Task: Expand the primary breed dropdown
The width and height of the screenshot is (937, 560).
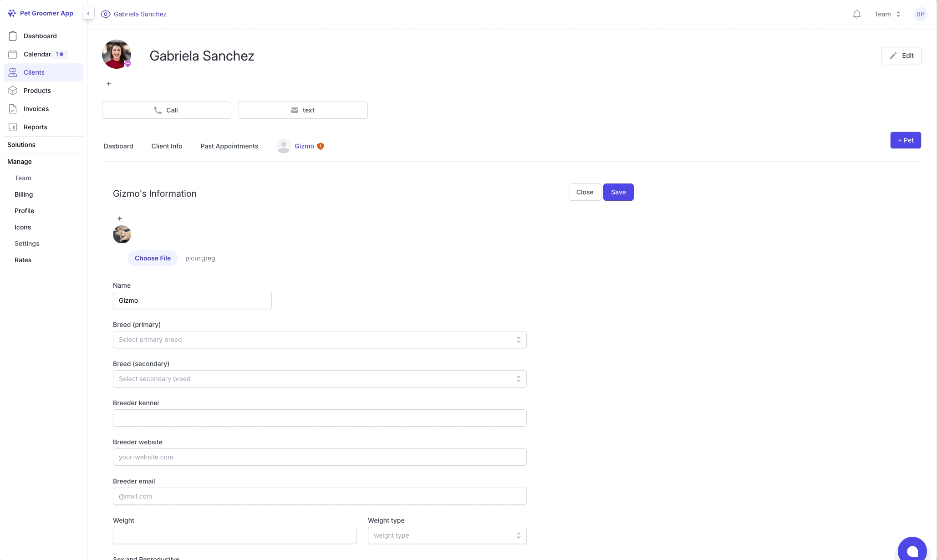Action: click(x=319, y=339)
